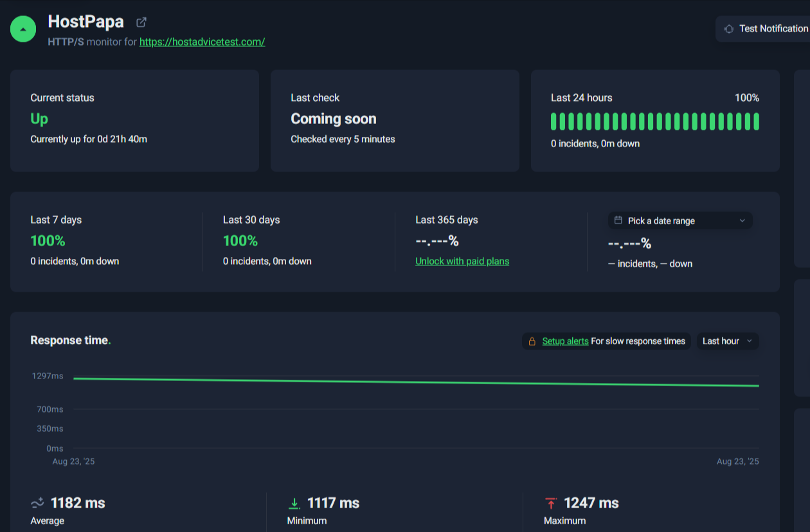The image size is (810, 532).
Task: Click the HostPapa monitor title
Action: pyautogui.click(x=86, y=22)
